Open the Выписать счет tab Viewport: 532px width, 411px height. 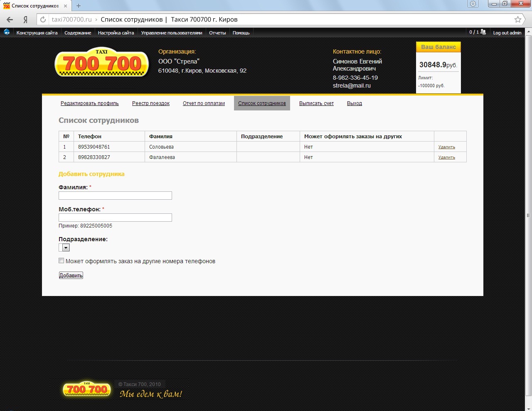click(x=316, y=103)
